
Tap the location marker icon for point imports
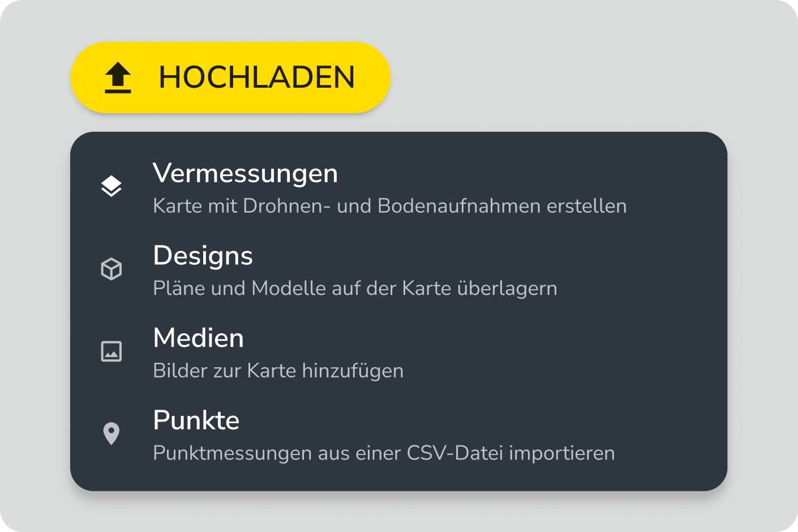(111, 434)
